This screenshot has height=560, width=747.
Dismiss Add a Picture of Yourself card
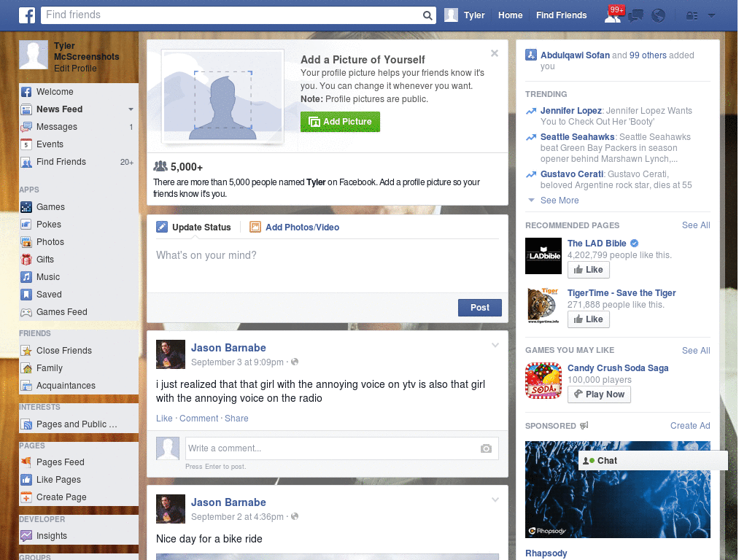495,53
